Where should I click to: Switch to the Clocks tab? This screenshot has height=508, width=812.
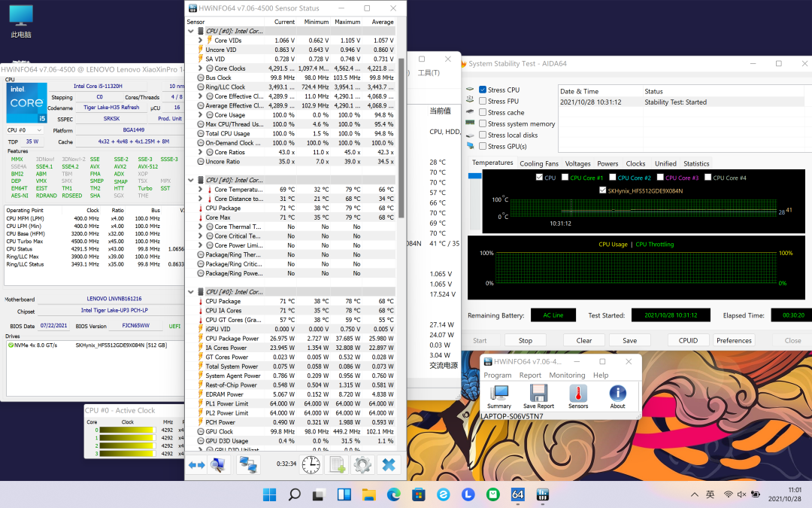pyautogui.click(x=635, y=163)
